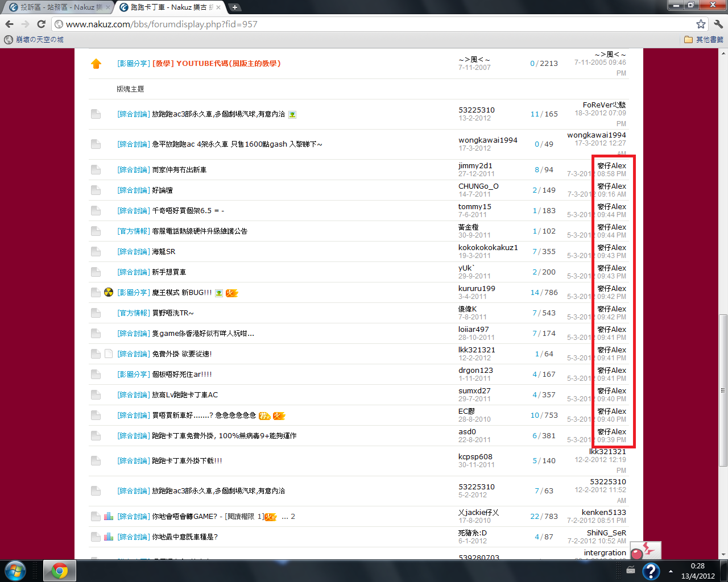View author profile jimmy2d1
This screenshot has width=728, height=582.
[x=475, y=165]
